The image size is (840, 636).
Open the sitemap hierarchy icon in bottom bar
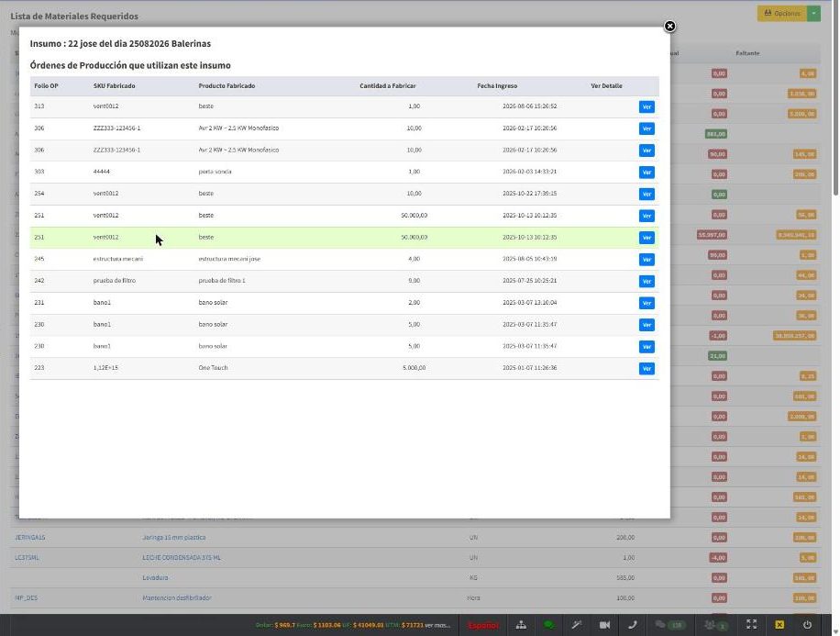click(x=521, y=625)
